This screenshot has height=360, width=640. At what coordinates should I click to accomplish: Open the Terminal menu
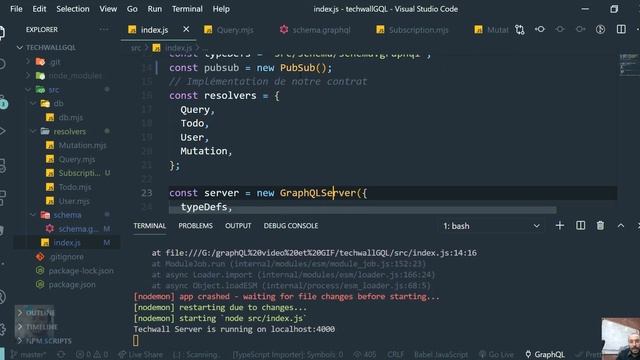click(187, 9)
